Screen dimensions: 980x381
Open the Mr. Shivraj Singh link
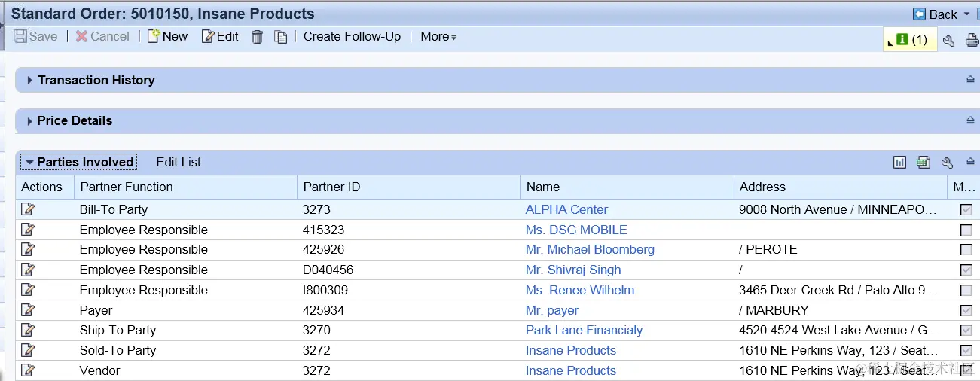(x=573, y=270)
